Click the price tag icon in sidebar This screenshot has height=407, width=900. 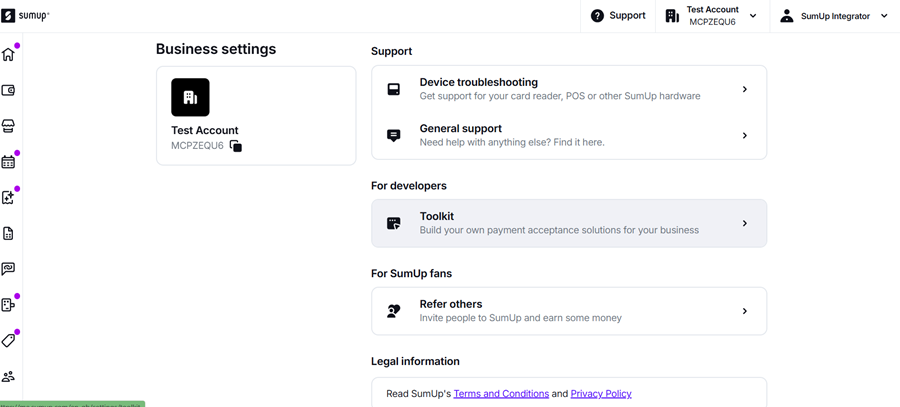8,341
